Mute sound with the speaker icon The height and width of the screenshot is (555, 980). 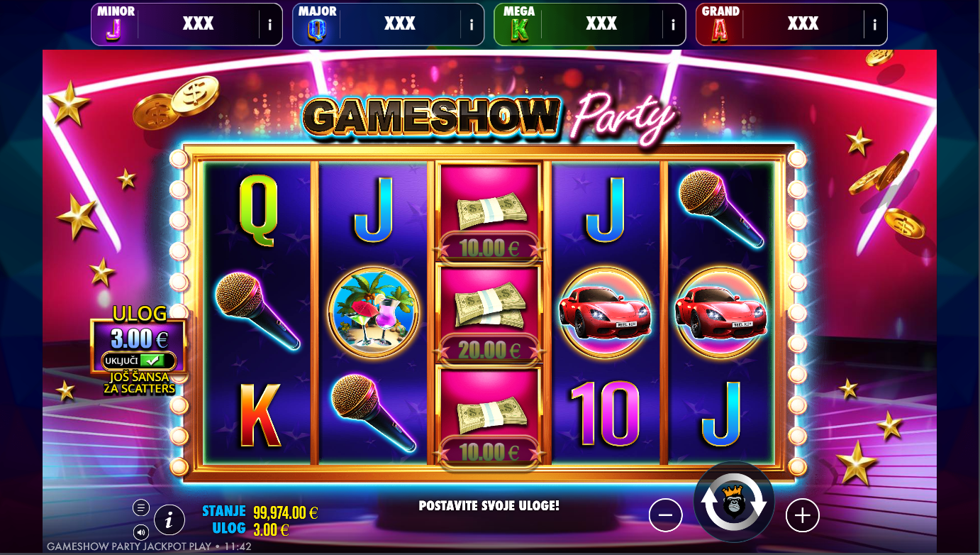pyautogui.click(x=140, y=532)
